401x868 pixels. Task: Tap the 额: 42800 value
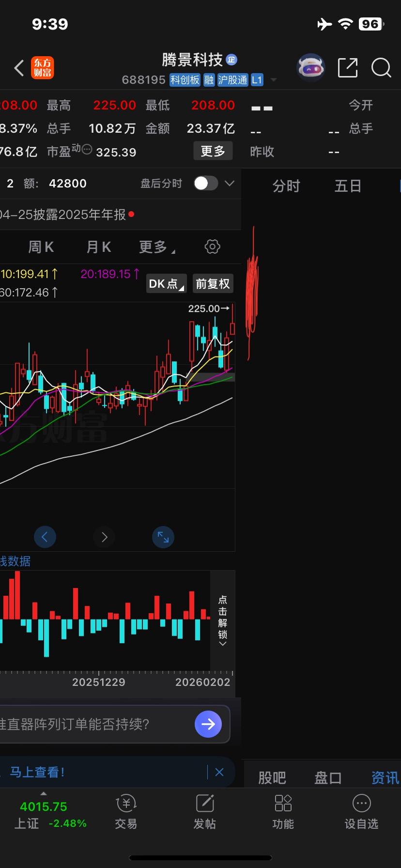(68, 184)
